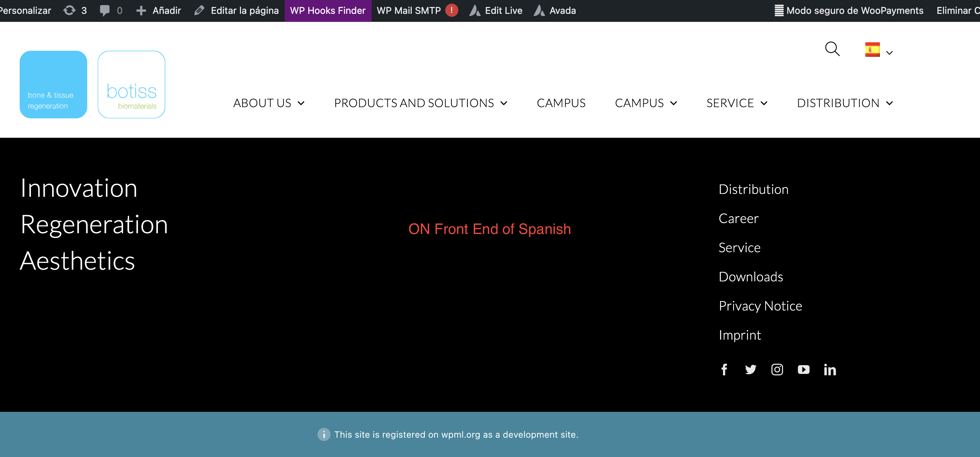Open the Imprint footer link

[740, 335]
